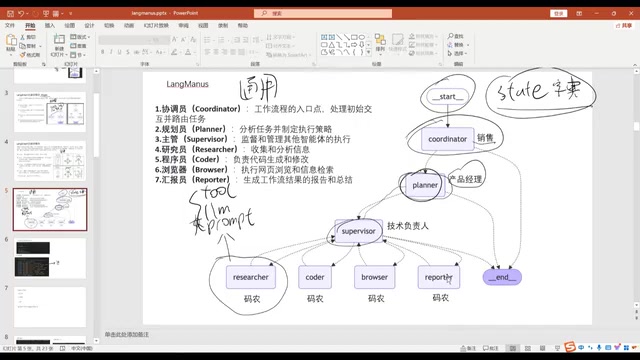Image resolution: width=640 pixels, height=360 pixels.
Task: Select the right arrow shape in gallery
Action: 354,44
